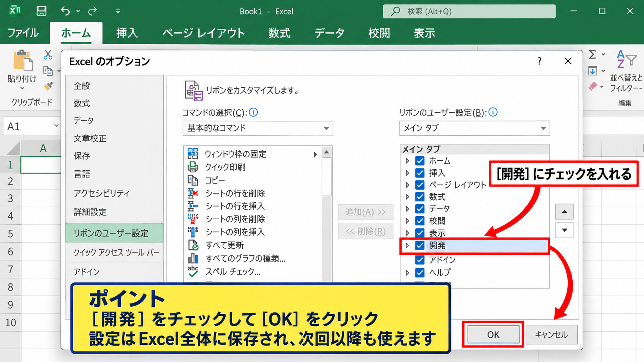Toggle the 挿入 checkbox in main tabs
The height and width of the screenshot is (362, 644).
[420, 173]
